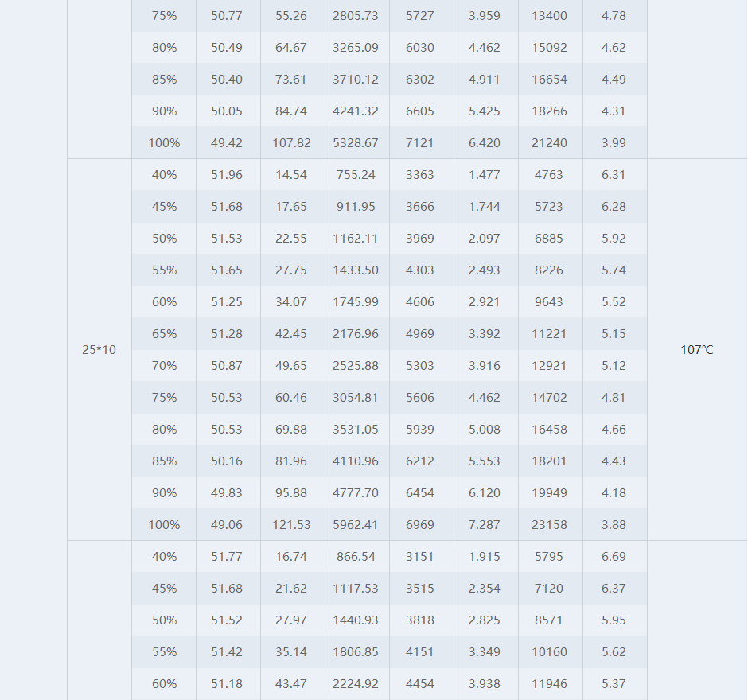Select the 7121 RPM cell

coord(422,143)
